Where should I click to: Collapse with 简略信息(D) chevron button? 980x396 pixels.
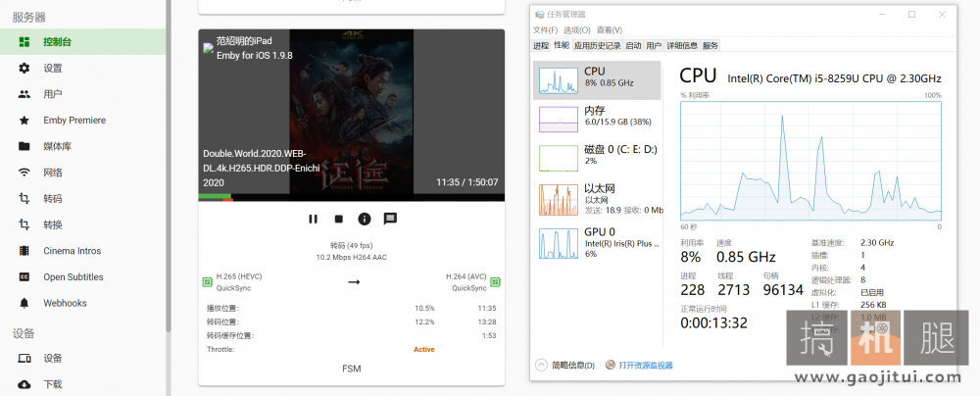click(x=541, y=365)
